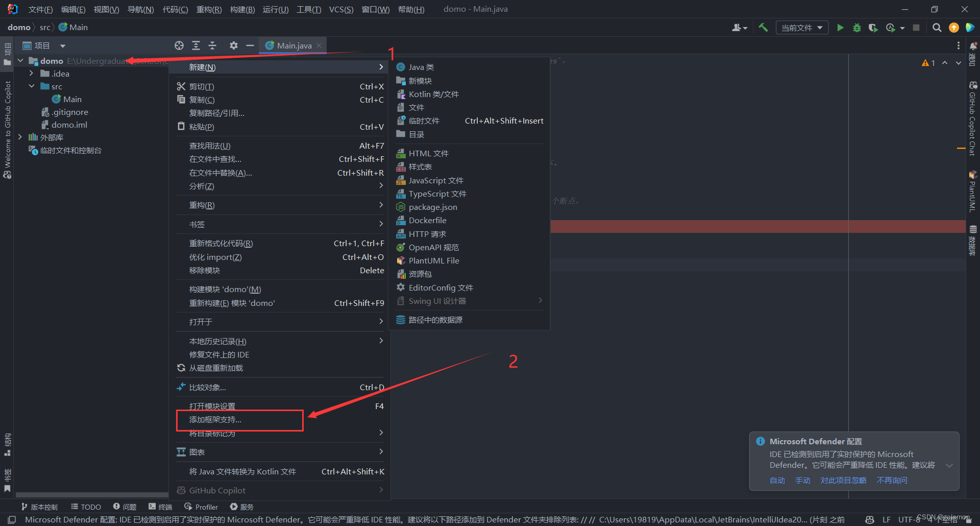Viewport: 980px width, 526px height.
Task: Open the Terminal tool window
Action: coord(160,507)
